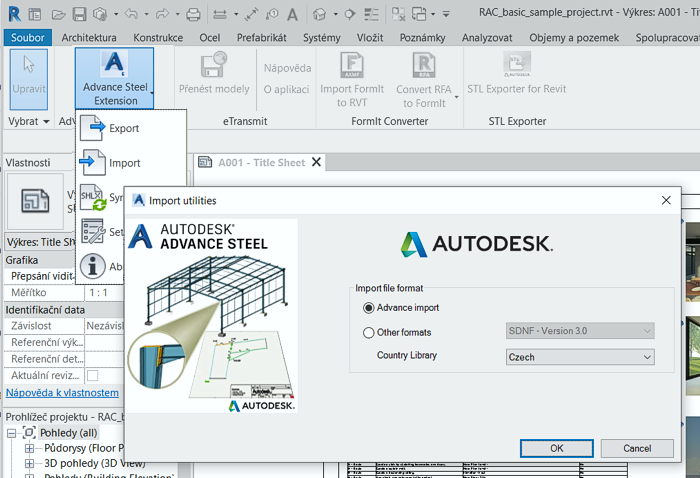Open the SDNF - Version 3.0 format dropdown
The width and height of the screenshot is (700, 478).
580,331
